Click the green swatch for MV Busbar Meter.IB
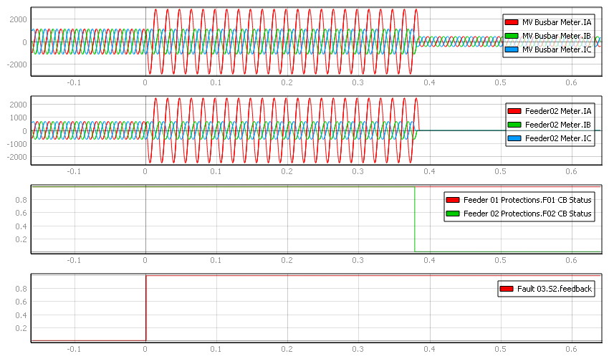The height and width of the screenshot is (364, 609). 512,36
